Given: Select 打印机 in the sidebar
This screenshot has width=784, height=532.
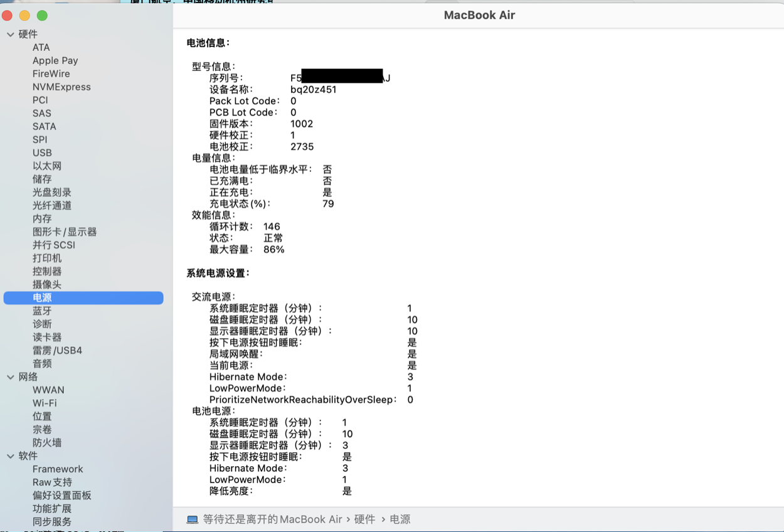Looking at the screenshot, I should click(x=47, y=258).
